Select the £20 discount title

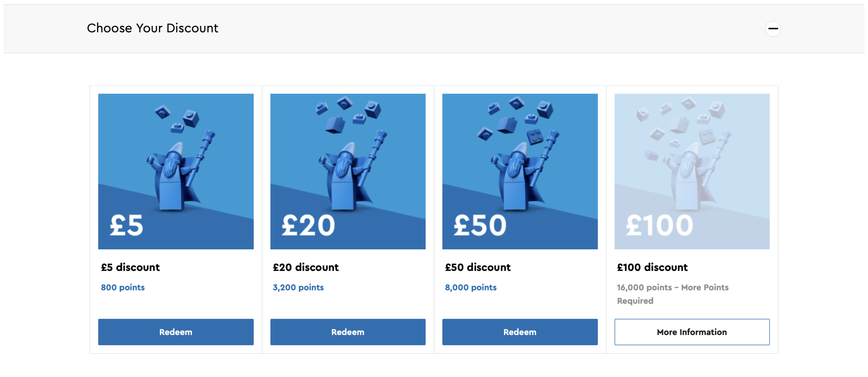coord(306,268)
